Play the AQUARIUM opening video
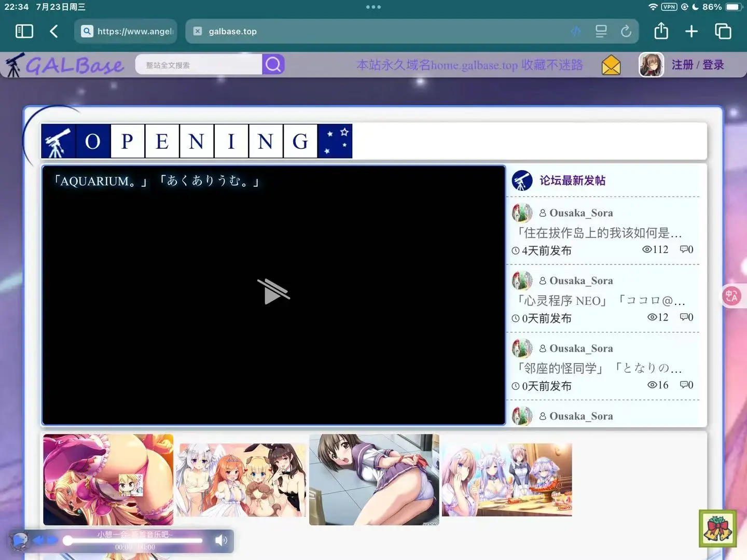 coord(273,292)
